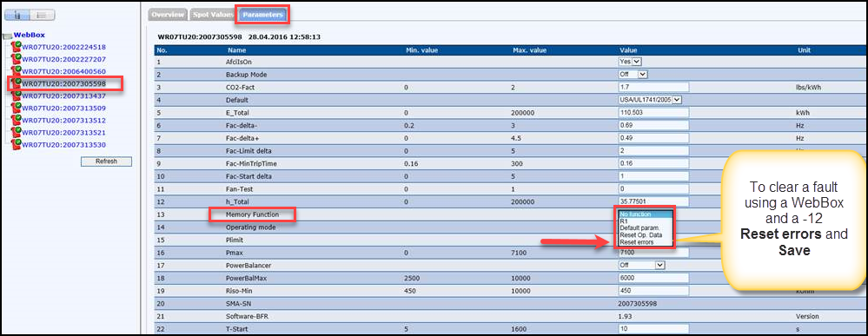This screenshot has width=868, height=336.
Task: Select the WebBox root tree node
Action: coord(30,35)
